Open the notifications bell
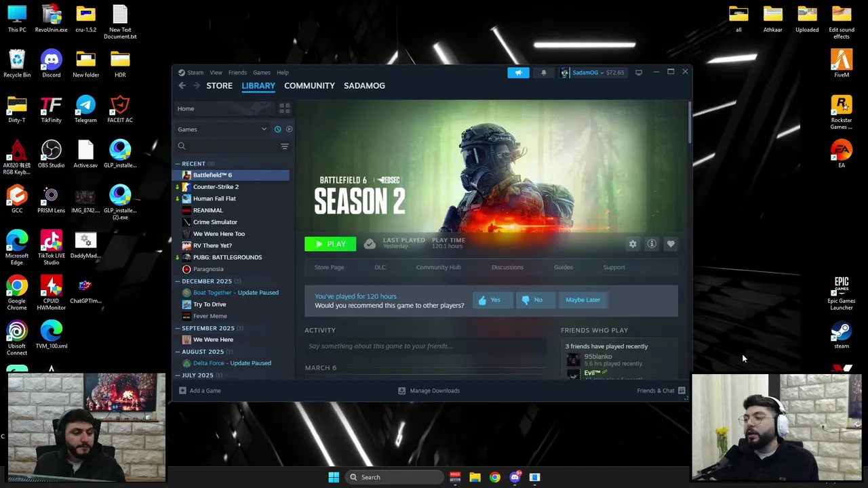The image size is (868, 488). (x=543, y=73)
